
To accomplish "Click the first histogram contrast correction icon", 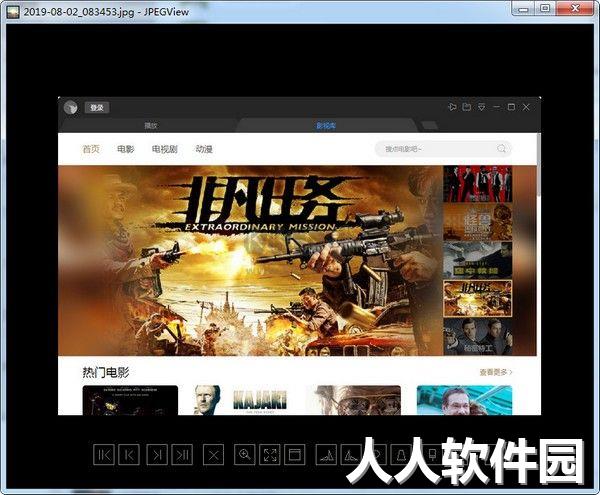I will pyautogui.click(x=326, y=455).
